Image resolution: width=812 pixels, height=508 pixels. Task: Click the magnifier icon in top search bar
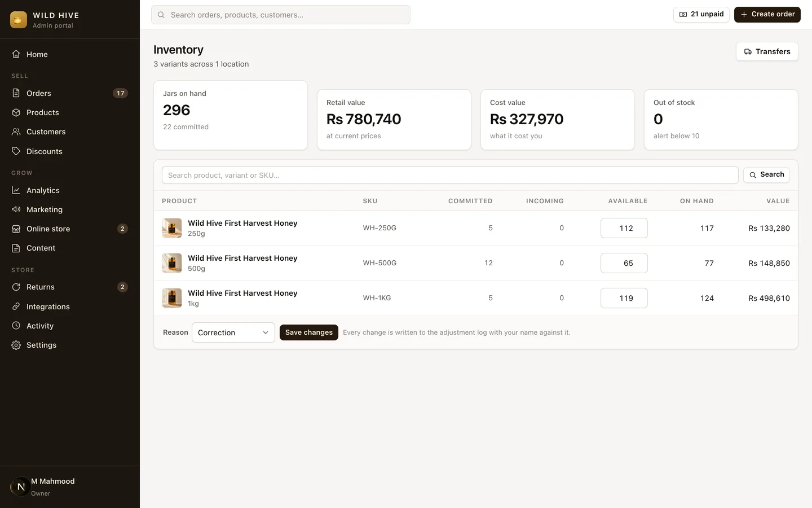click(x=161, y=15)
